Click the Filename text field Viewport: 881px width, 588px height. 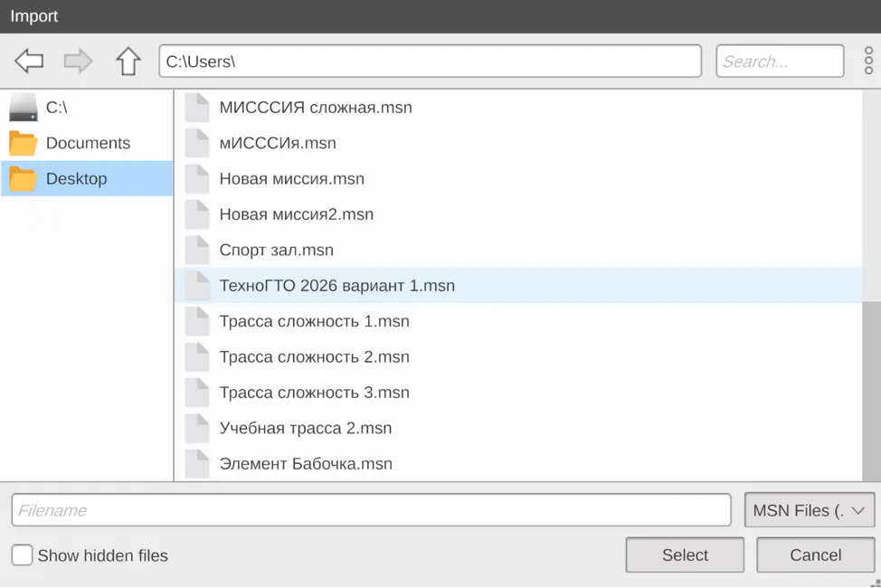pos(371,510)
